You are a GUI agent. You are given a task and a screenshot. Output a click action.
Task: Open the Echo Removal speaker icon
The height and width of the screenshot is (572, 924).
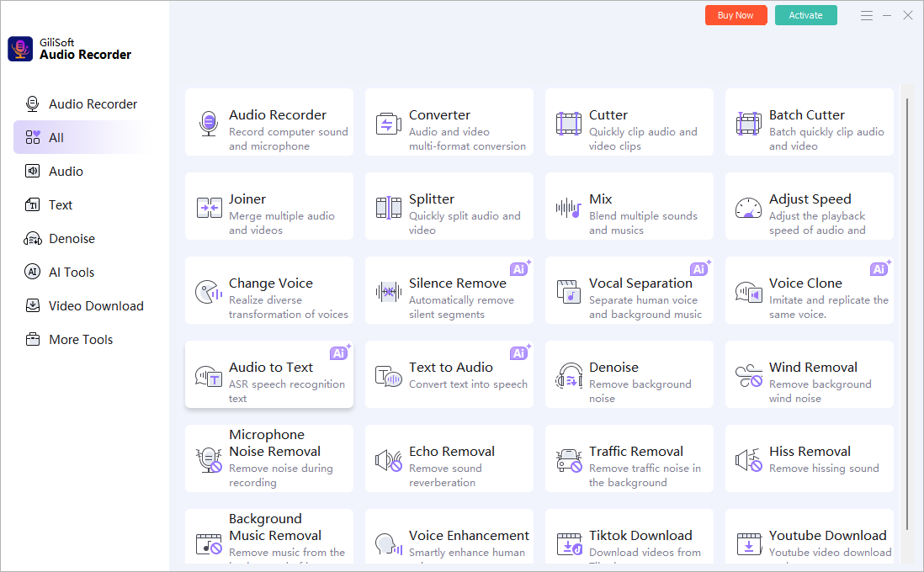point(388,460)
